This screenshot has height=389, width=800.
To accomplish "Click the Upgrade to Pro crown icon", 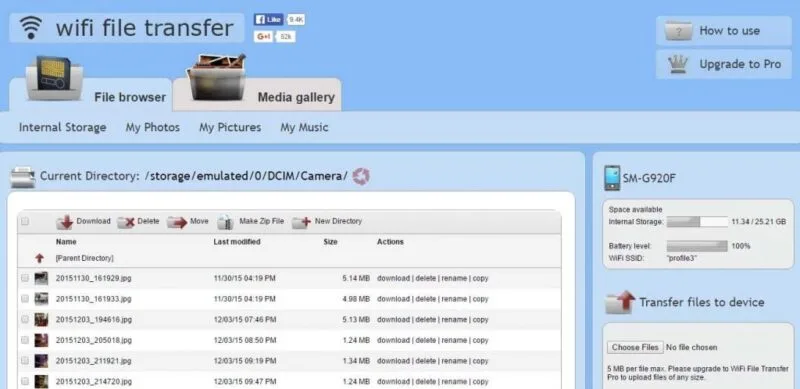I will [x=678, y=64].
